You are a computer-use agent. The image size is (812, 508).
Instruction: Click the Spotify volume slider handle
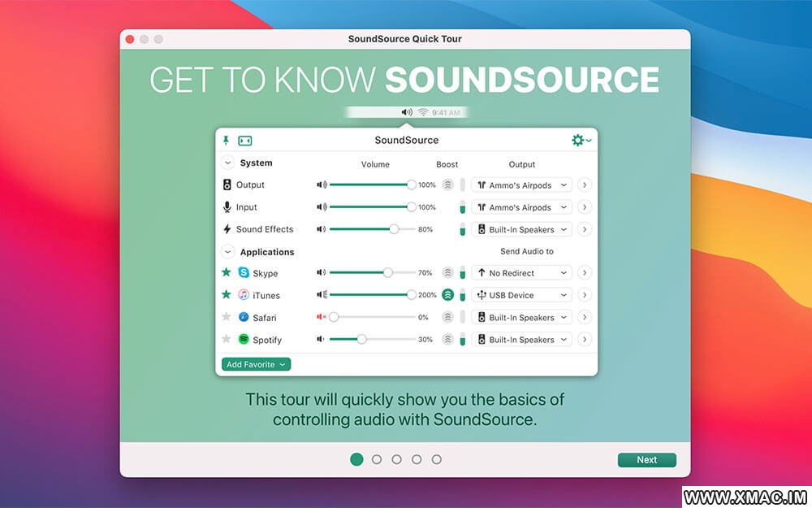click(x=361, y=339)
